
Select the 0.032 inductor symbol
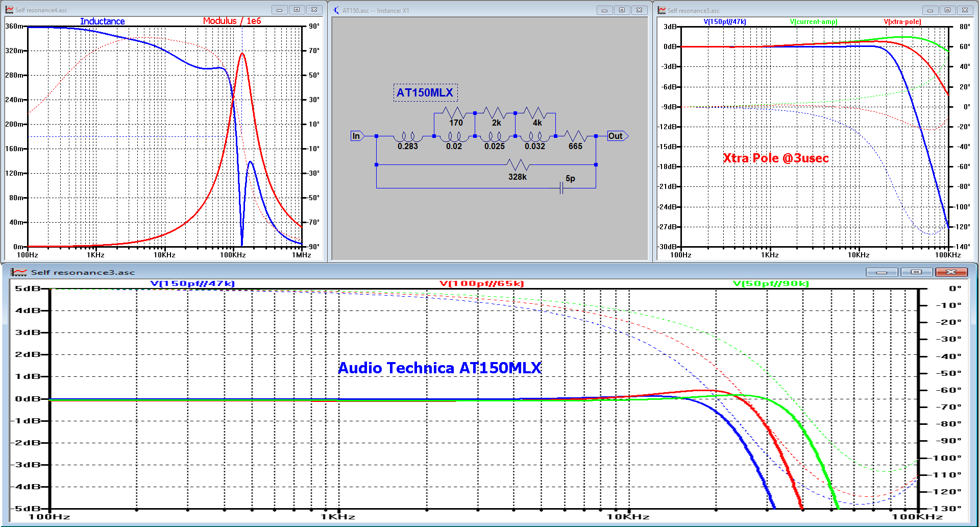pos(535,137)
